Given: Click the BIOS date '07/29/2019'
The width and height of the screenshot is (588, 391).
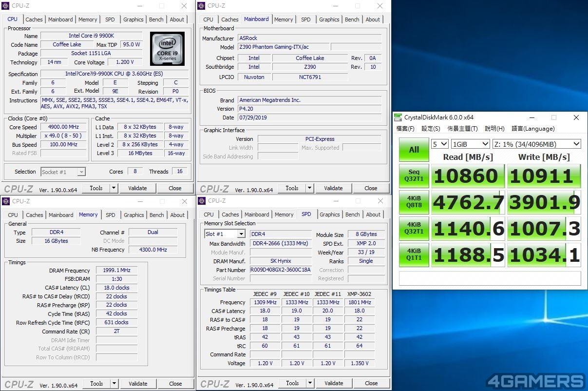Looking at the screenshot, I should (x=309, y=117).
